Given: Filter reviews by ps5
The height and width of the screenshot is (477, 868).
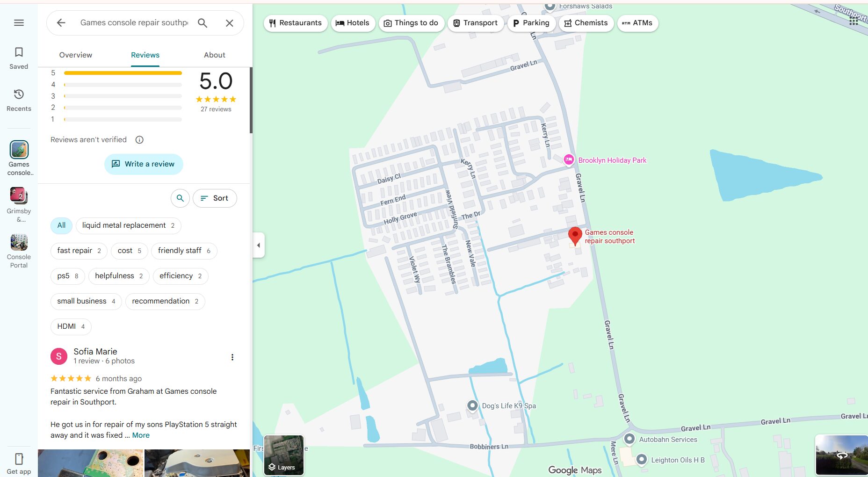Looking at the screenshot, I should [68, 276].
